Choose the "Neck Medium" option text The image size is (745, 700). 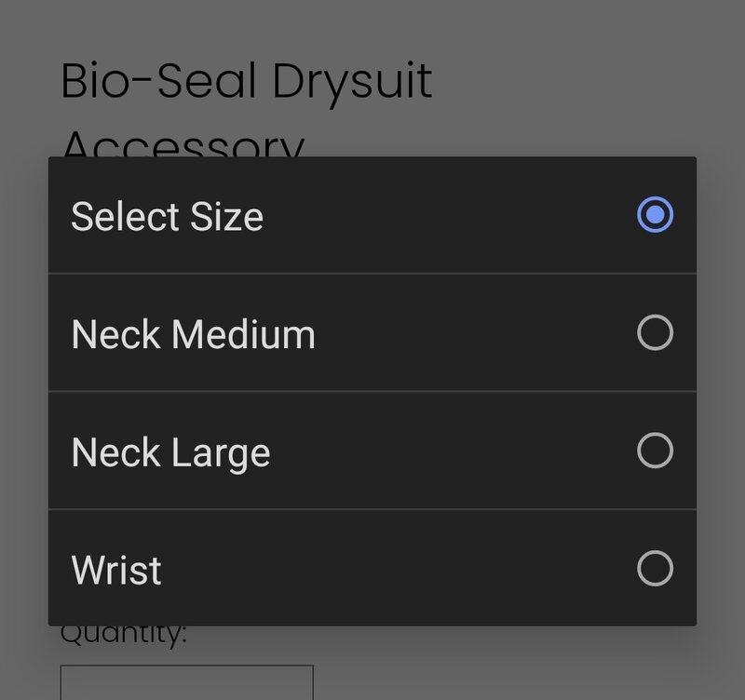[193, 334]
